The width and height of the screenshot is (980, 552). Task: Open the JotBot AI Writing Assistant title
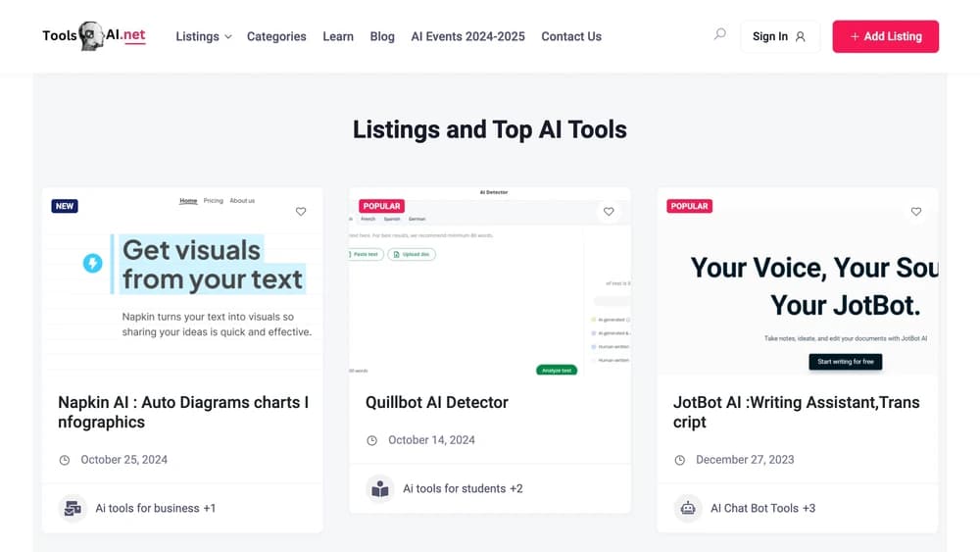(796, 412)
